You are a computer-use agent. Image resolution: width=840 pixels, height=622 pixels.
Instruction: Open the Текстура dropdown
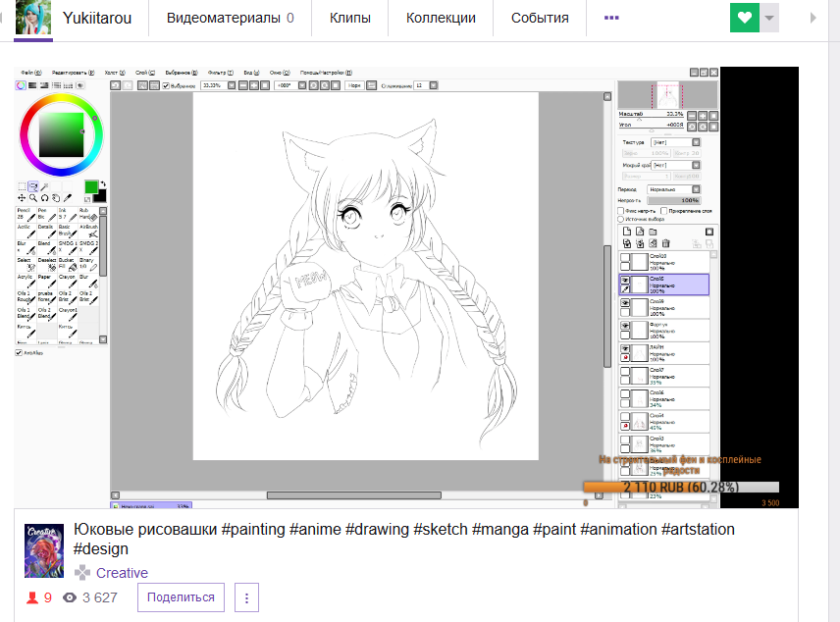coord(696,142)
